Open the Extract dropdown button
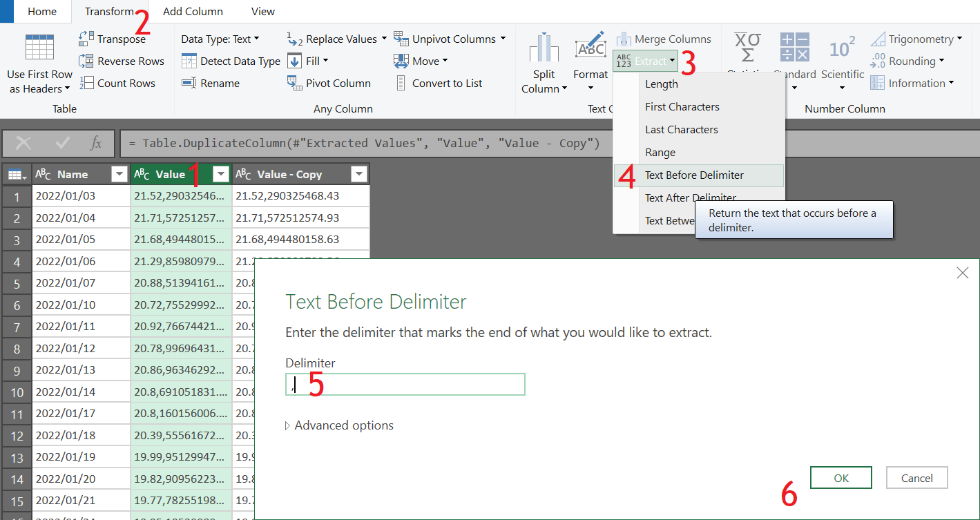 (x=646, y=61)
